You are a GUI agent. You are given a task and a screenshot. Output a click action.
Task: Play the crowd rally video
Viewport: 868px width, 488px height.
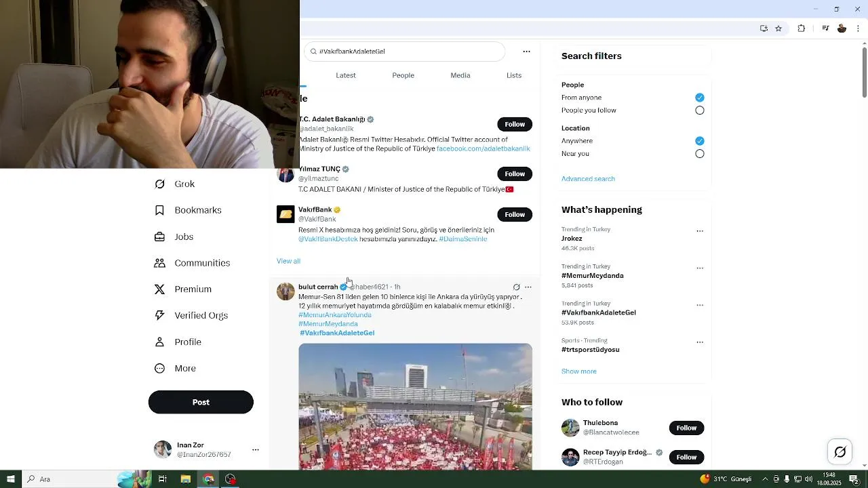[415, 407]
